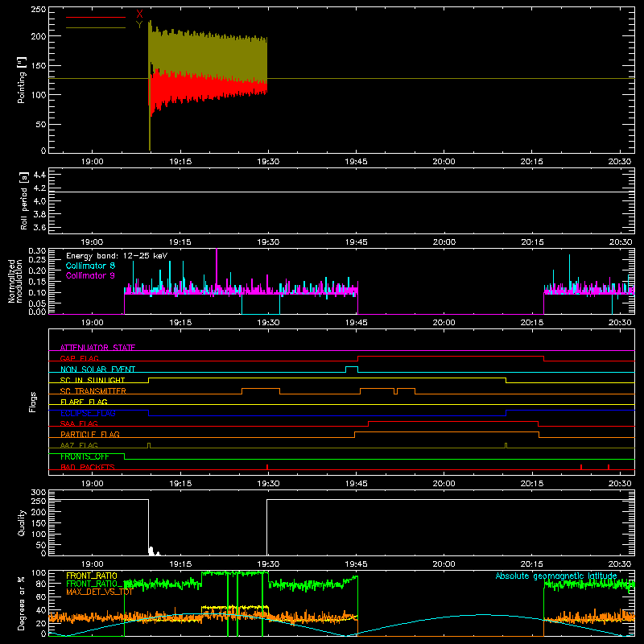Select the red X legend line sample
The height and width of the screenshot is (644, 644).
pyautogui.click(x=96, y=17)
